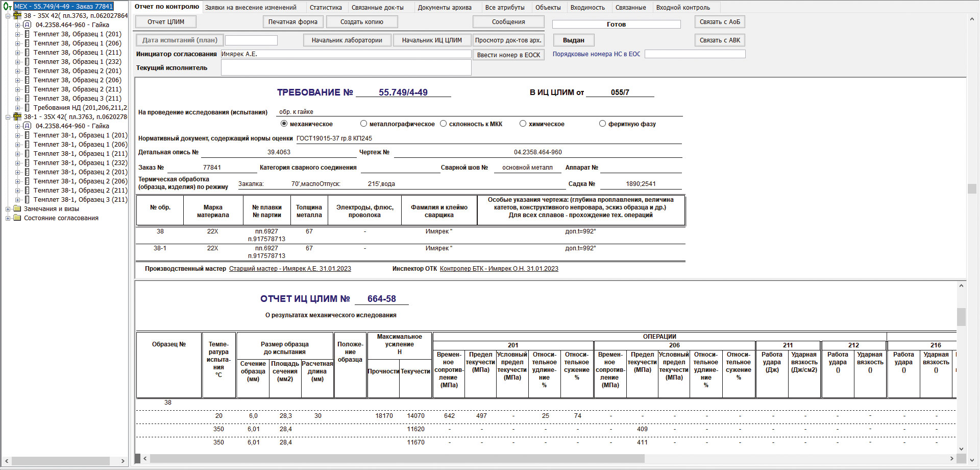Click the folder icon for Состояние согласования
This screenshot has height=470, width=980.
17,218
